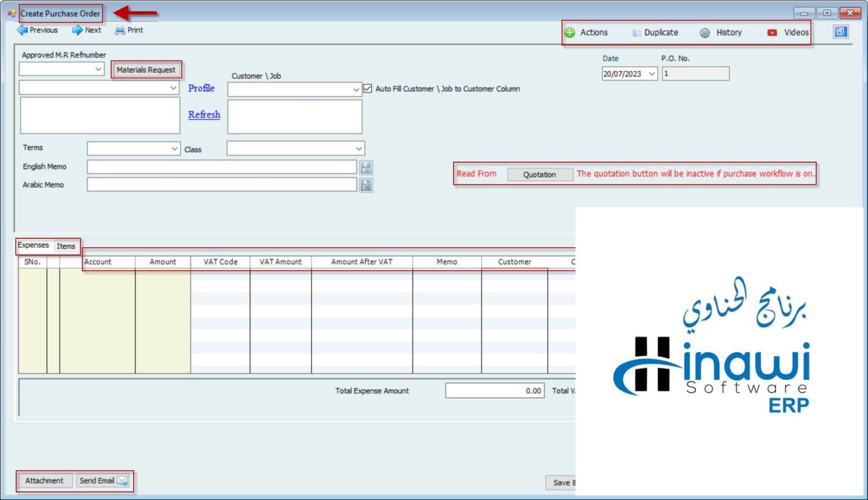Open the Date picker dropdown
This screenshot has height=500, width=868.
click(x=652, y=74)
